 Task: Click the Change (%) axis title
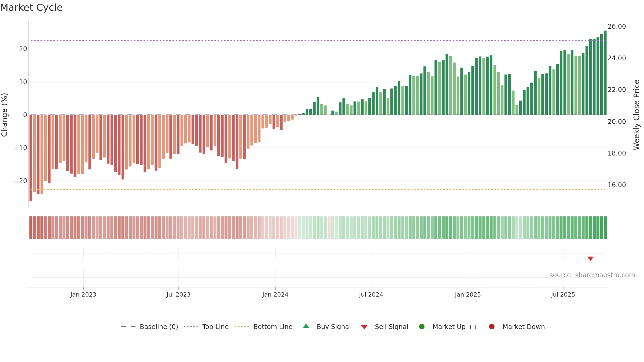[4, 115]
